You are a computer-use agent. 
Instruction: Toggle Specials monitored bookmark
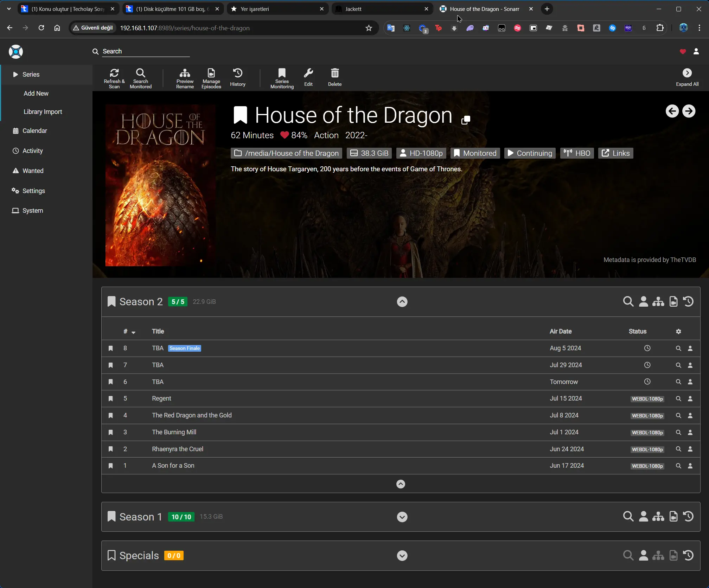(x=111, y=555)
